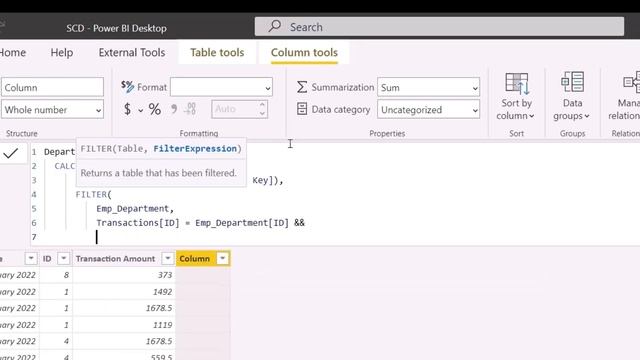Click the thousands separator comma icon

pyautogui.click(x=174, y=109)
